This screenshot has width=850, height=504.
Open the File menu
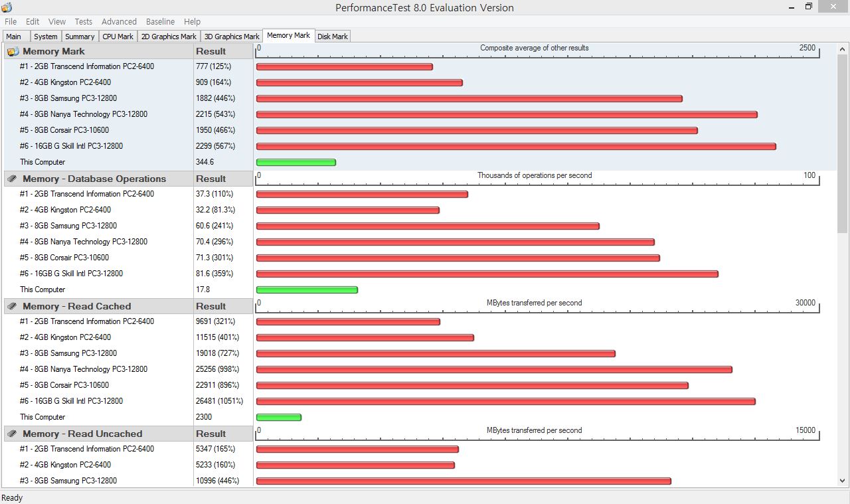pos(11,22)
